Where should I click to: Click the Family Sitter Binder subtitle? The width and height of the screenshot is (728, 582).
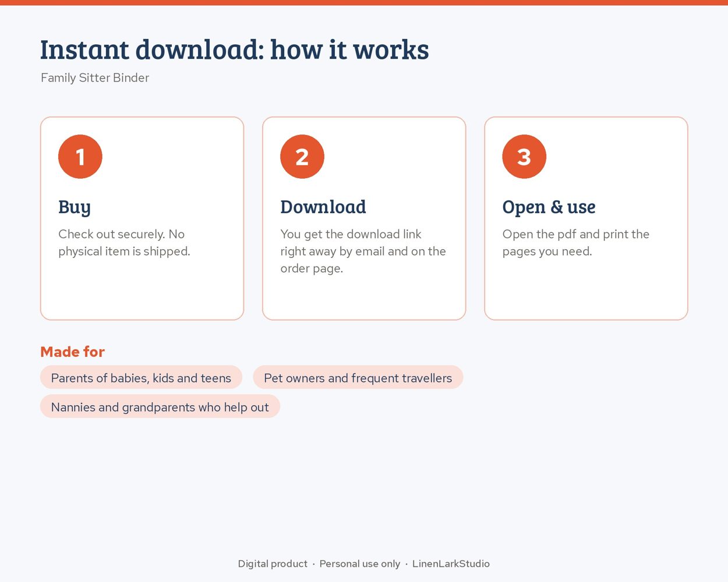[95, 77]
